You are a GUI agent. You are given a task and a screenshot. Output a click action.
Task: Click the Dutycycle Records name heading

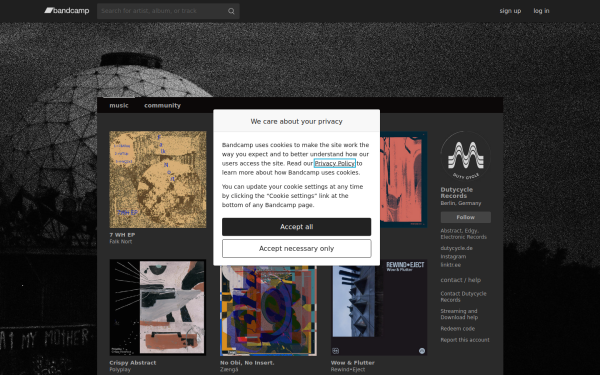coord(457,192)
